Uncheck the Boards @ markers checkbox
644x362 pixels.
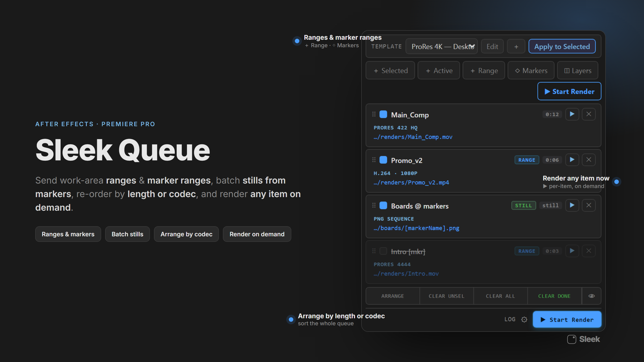tap(383, 205)
